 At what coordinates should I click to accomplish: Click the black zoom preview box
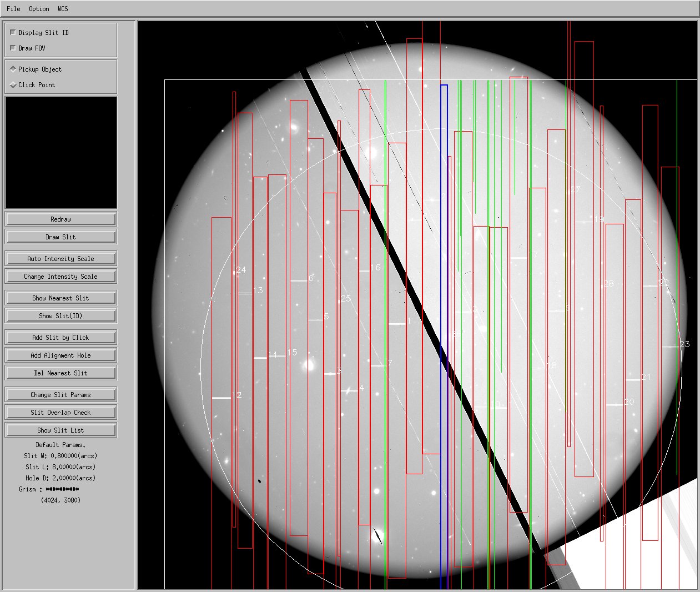pos(61,153)
